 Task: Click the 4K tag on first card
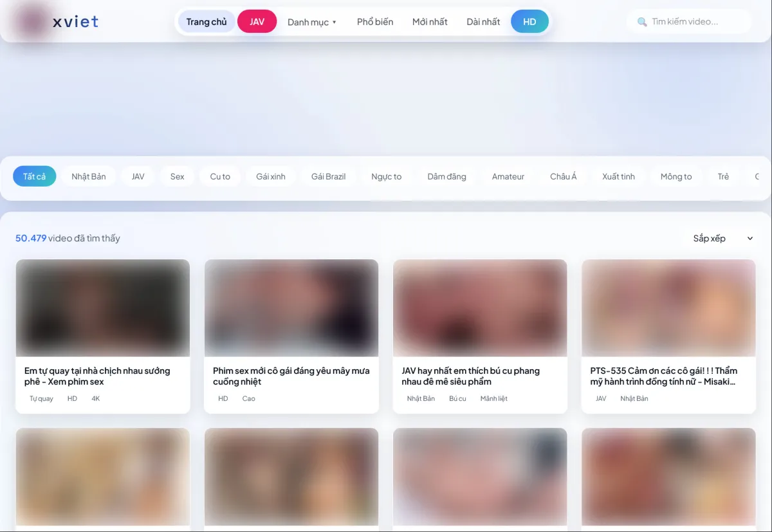click(x=96, y=399)
